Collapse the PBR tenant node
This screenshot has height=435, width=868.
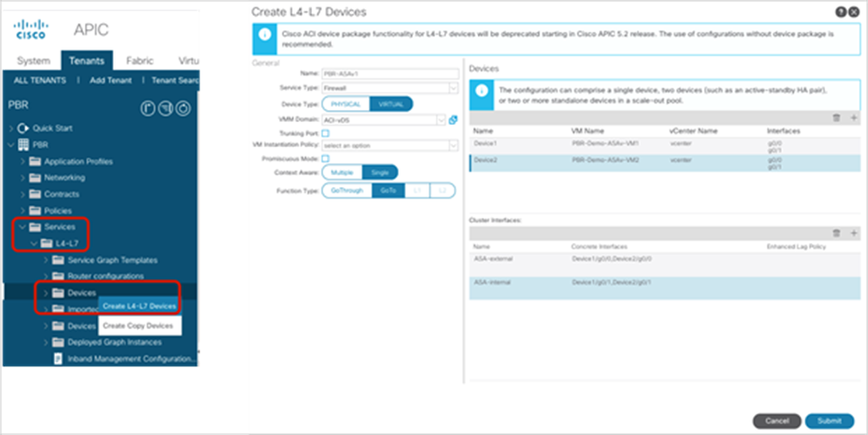[11, 145]
